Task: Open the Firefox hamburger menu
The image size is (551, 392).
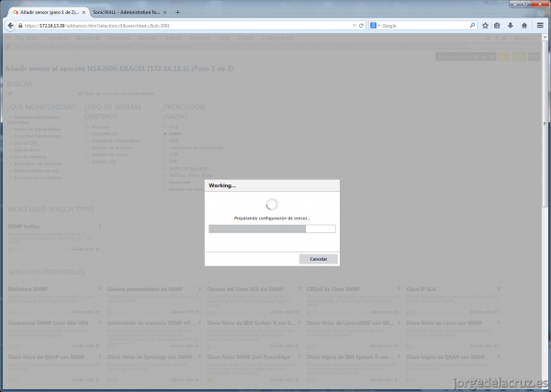Action: click(x=540, y=26)
